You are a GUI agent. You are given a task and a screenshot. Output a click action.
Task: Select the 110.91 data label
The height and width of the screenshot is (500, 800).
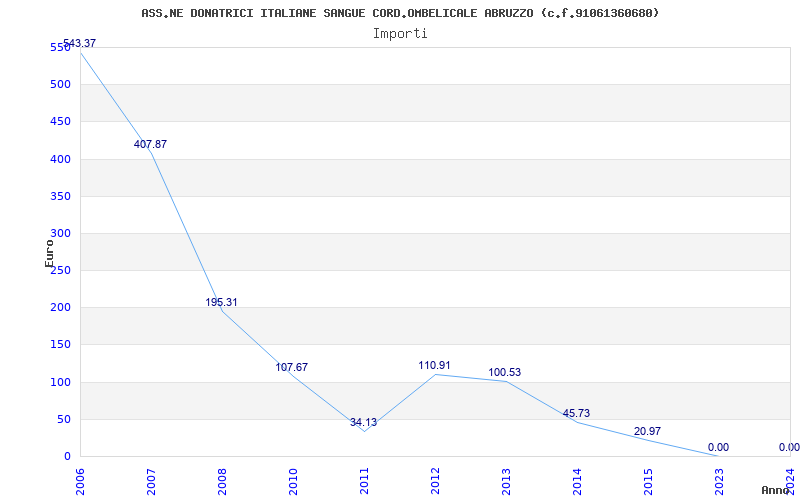click(434, 365)
